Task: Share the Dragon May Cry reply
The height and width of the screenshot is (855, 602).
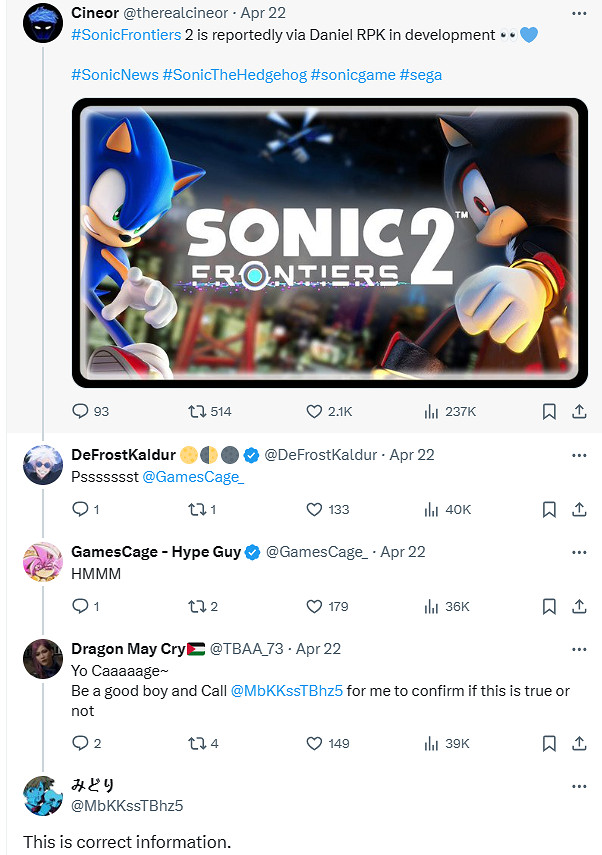Action: click(x=579, y=743)
